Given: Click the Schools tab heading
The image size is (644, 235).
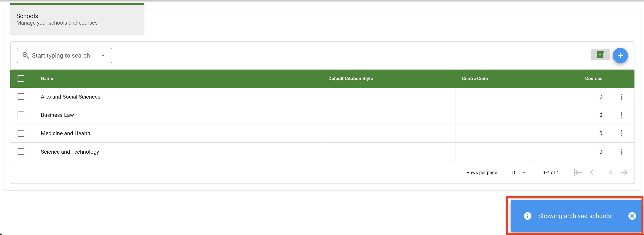Looking at the screenshot, I should (27, 16).
